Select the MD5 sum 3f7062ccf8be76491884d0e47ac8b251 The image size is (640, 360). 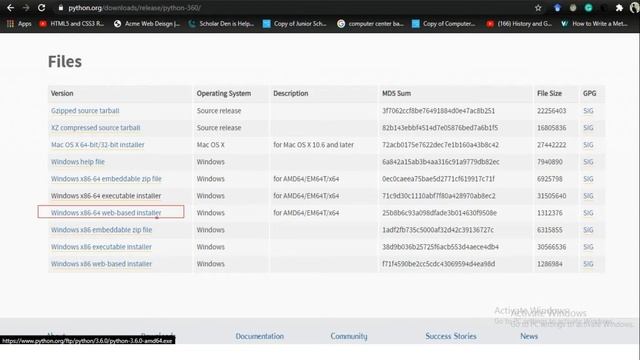(438, 111)
